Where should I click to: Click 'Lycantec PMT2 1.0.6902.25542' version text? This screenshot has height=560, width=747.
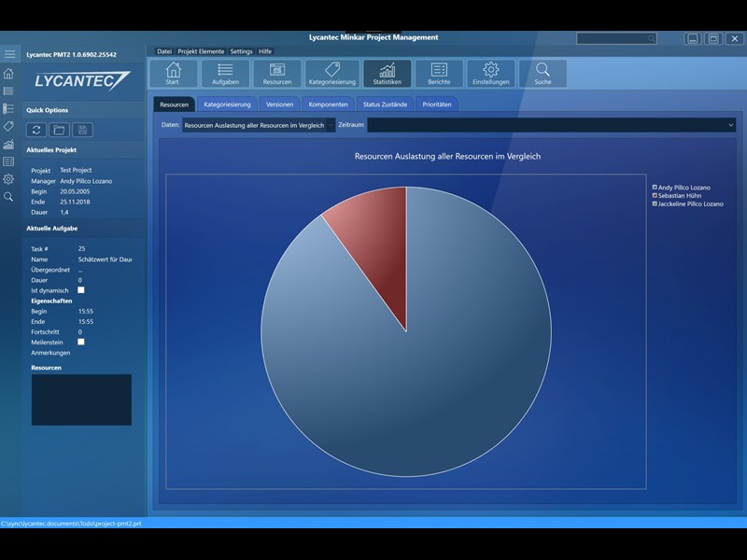(72, 55)
